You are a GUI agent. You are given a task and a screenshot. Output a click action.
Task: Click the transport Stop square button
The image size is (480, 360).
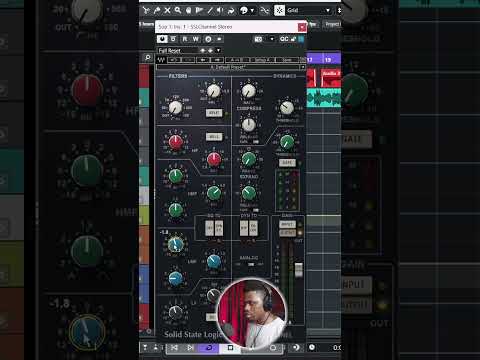pos(230,348)
